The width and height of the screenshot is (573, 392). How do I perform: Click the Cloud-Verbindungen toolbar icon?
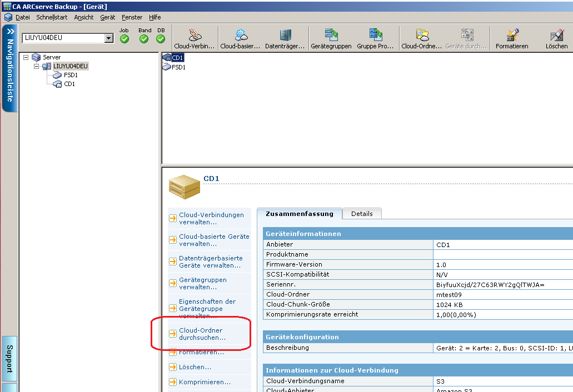196,38
